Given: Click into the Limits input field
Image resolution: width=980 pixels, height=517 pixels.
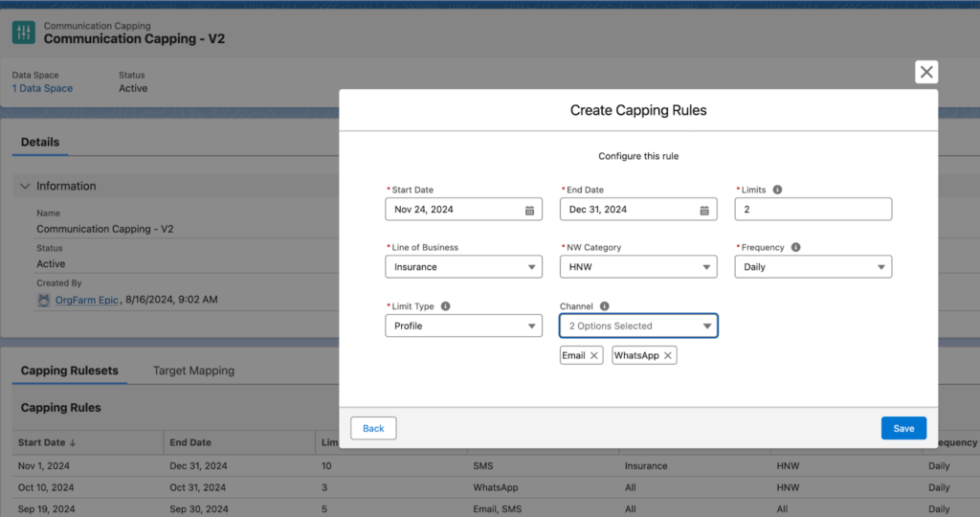Looking at the screenshot, I should pos(813,210).
